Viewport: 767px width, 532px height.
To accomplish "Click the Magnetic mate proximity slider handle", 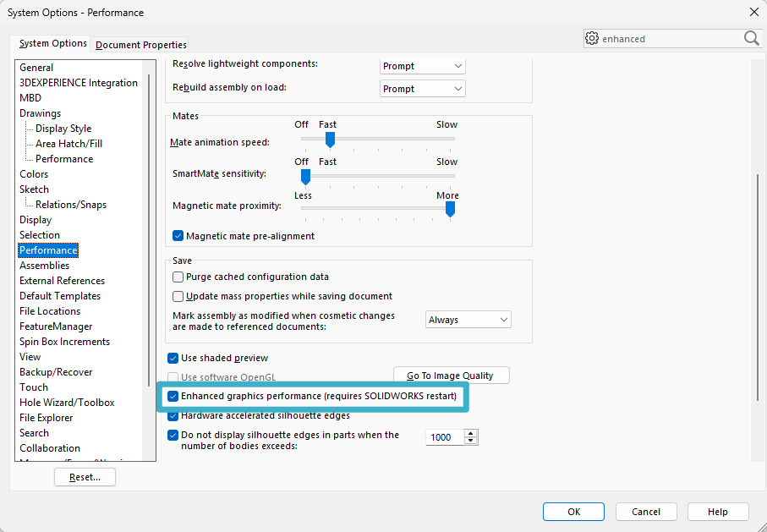I will (x=450, y=209).
